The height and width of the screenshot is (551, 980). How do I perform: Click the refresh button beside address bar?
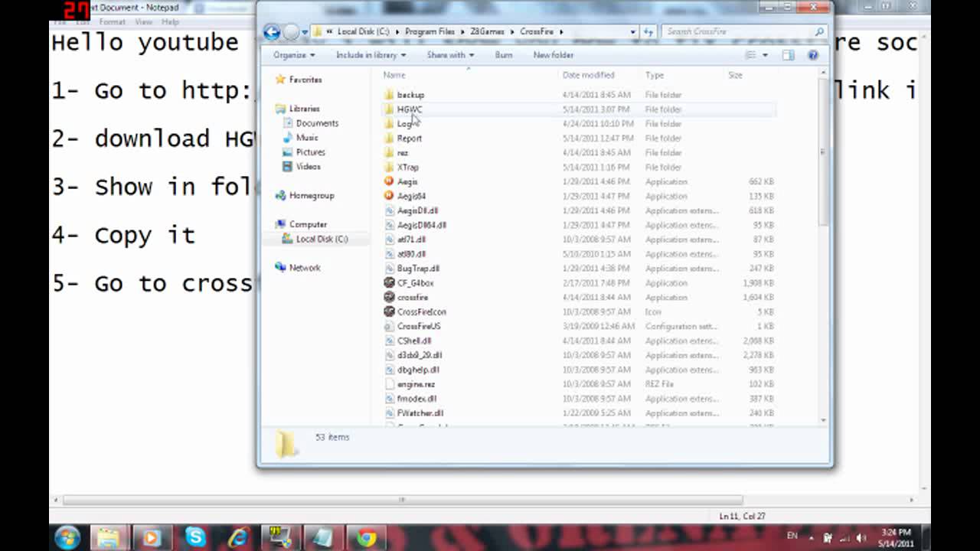(648, 32)
